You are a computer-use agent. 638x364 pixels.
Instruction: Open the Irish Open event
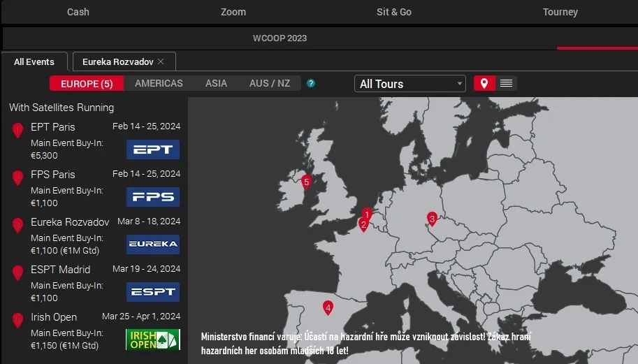(x=54, y=317)
